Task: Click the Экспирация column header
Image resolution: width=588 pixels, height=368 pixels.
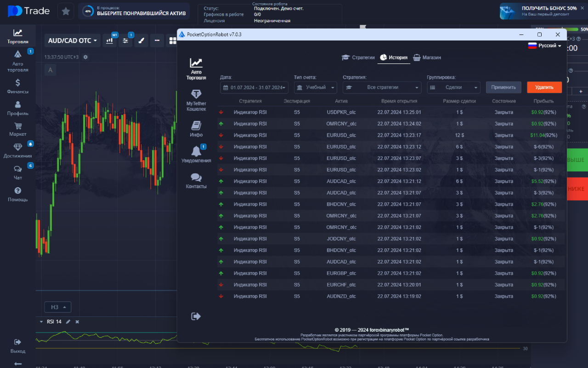Action: (x=297, y=101)
